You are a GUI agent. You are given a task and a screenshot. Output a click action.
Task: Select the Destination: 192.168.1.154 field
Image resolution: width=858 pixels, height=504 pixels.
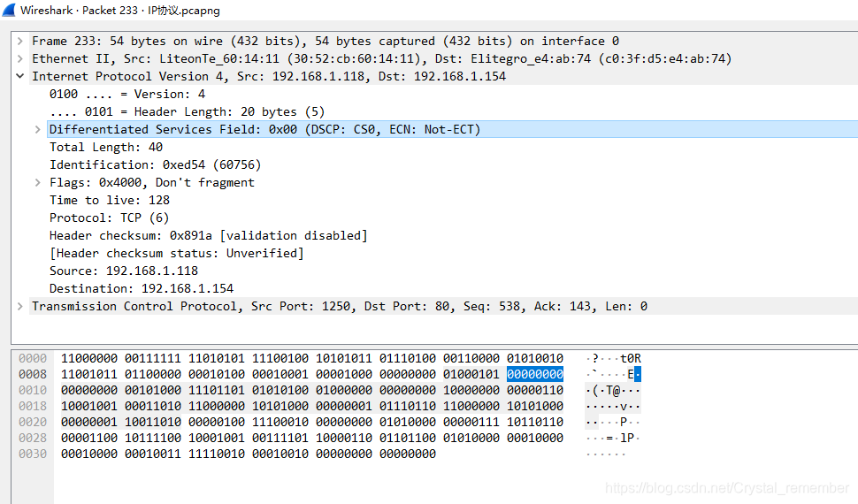click(142, 288)
